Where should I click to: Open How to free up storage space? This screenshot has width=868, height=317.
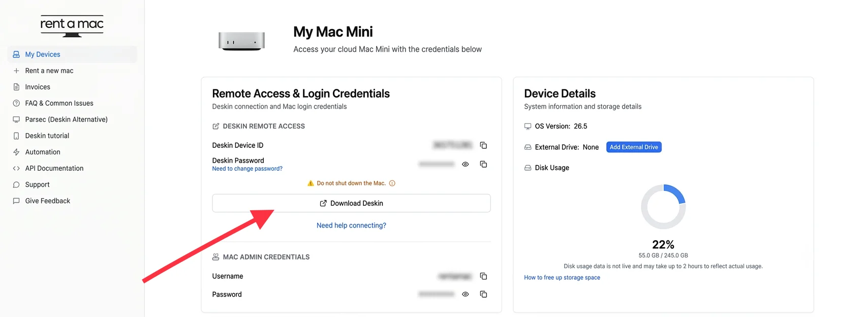tap(562, 277)
